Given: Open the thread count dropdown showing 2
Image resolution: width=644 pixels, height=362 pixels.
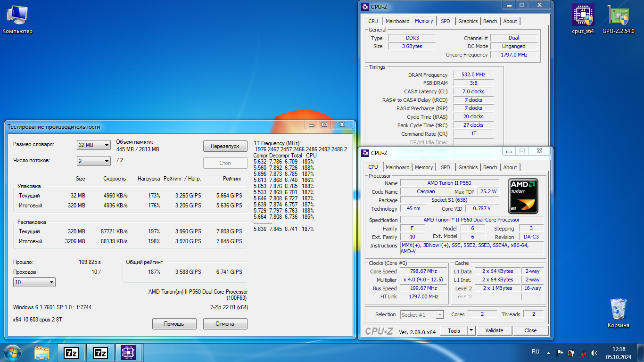Looking at the screenshot, I should (94, 161).
